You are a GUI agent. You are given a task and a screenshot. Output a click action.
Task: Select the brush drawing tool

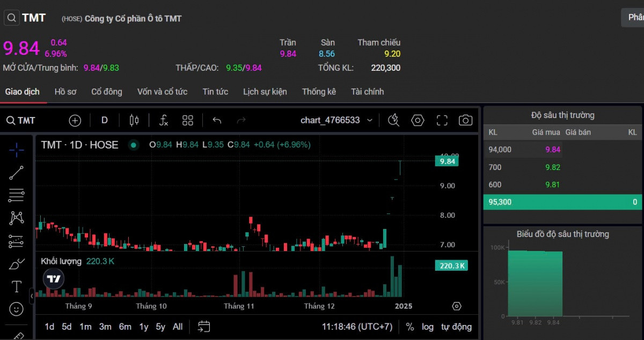[x=17, y=264]
